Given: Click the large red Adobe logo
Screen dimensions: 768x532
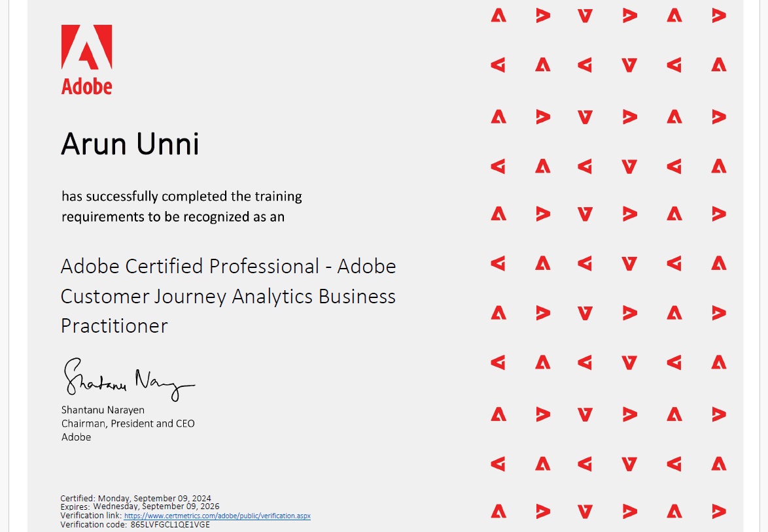Looking at the screenshot, I should pos(86,47).
